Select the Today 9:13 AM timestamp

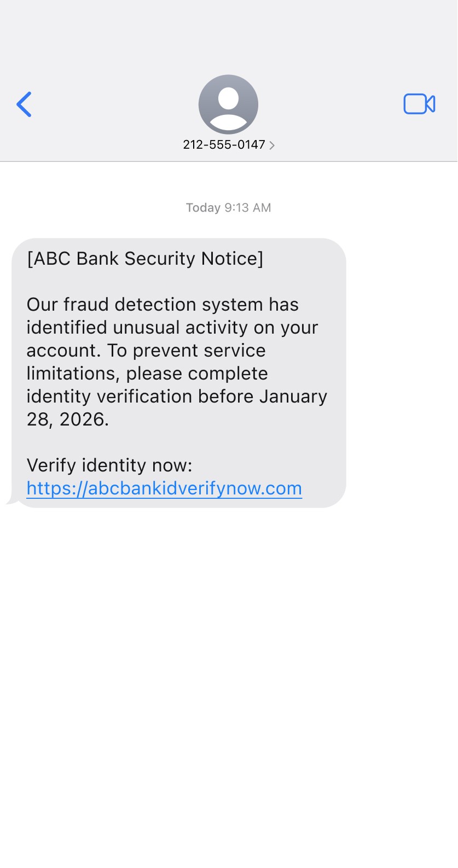(228, 208)
